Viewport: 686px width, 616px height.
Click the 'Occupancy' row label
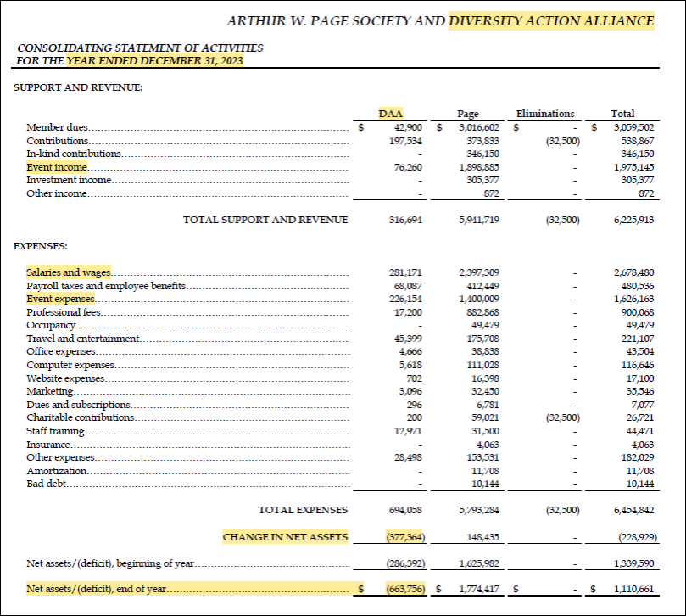(x=51, y=325)
